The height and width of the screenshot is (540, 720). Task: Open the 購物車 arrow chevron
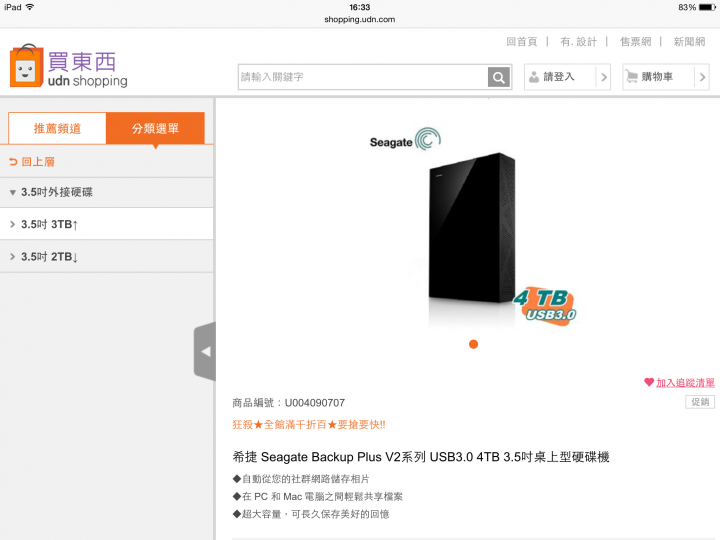pyautogui.click(x=702, y=77)
